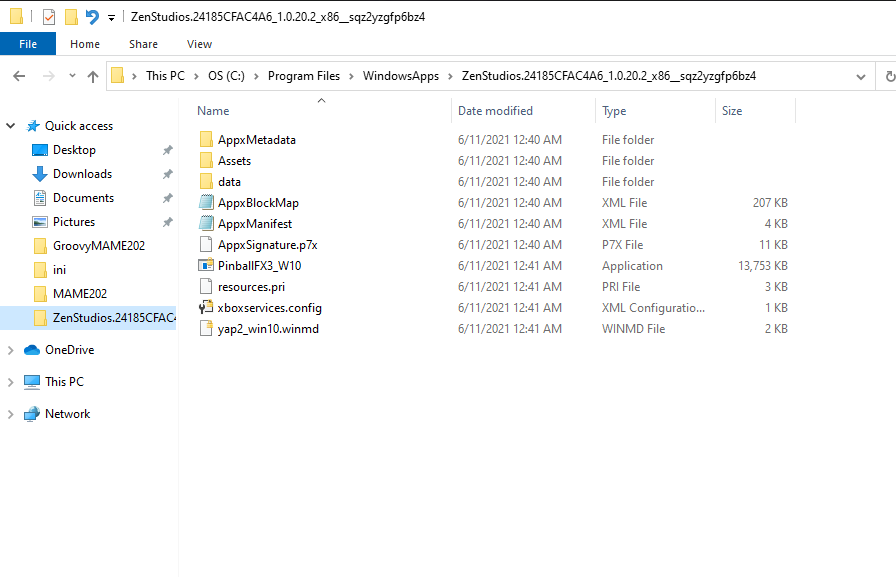This screenshot has height=577, width=896.
Task: Click WINMD File type cell
Action: 633,328
